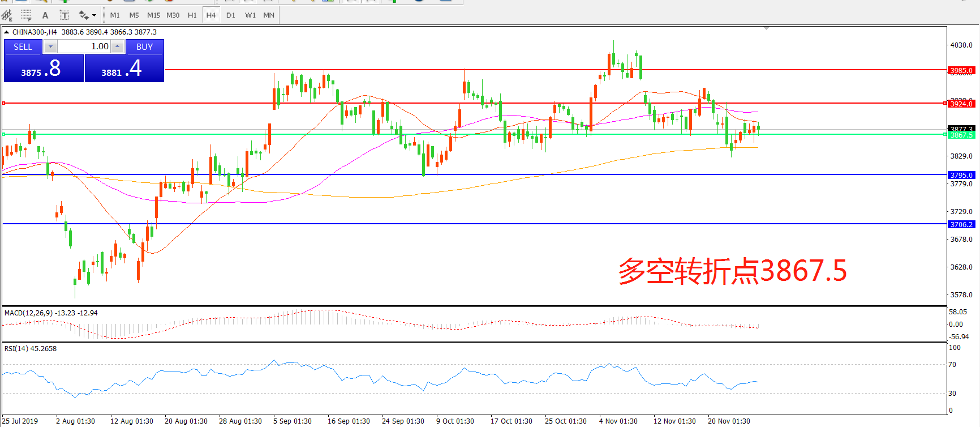Select the Text tool (A icon)
Image resolution: width=980 pixels, height=427 pixels.
tap(45, 15)
